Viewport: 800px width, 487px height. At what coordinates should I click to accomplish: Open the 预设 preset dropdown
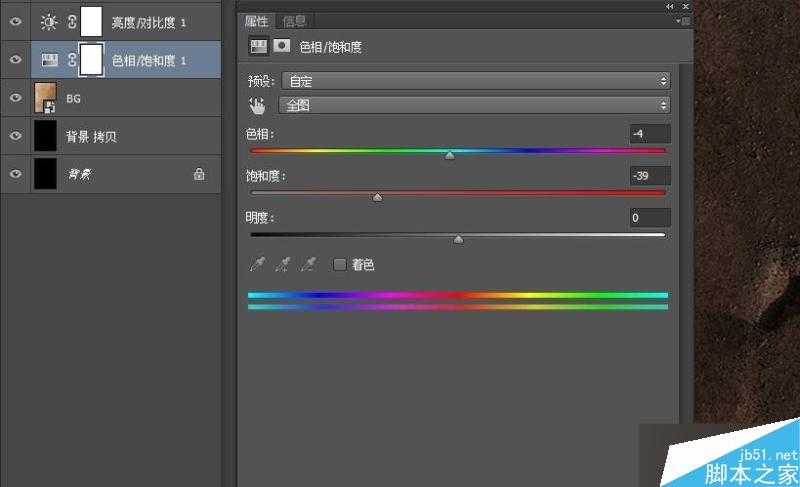pyautogui.click(x=475, y=81)
